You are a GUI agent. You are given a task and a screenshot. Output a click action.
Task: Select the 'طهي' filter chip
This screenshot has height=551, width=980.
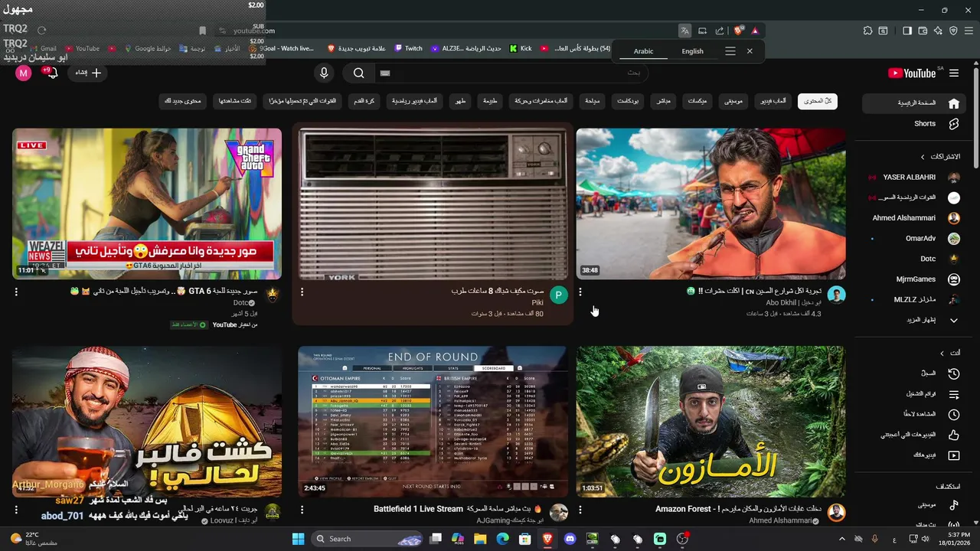[x=462, y=101]
